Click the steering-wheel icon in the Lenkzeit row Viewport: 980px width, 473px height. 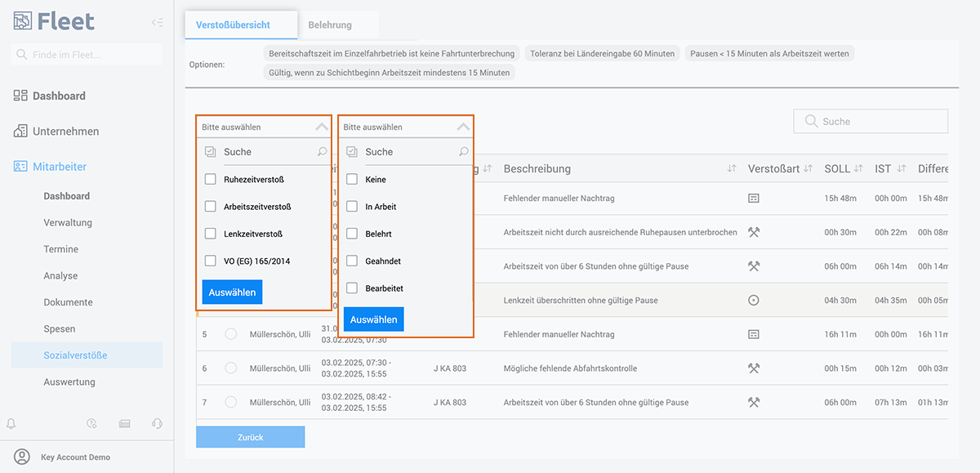[x=754, y=301]
